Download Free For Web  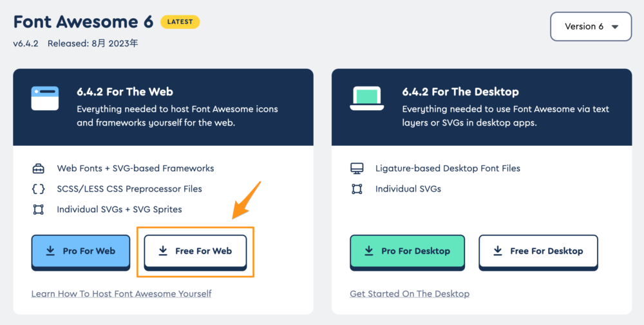coord(196,252)
